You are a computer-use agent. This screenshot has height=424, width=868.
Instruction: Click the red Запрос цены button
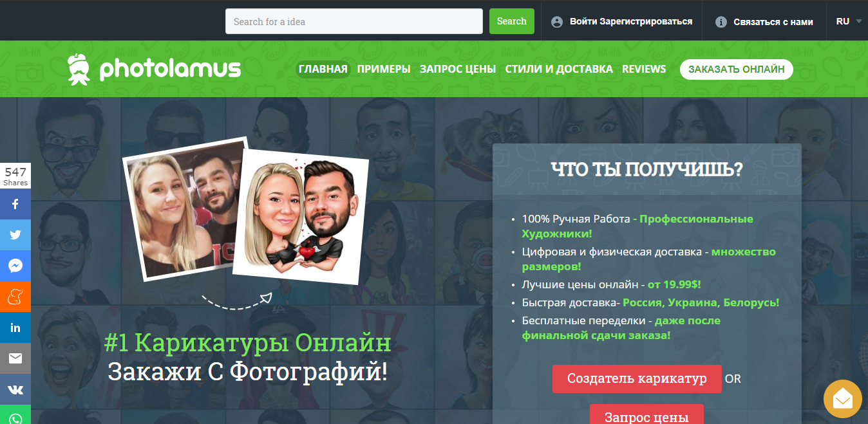coord(646,415)
